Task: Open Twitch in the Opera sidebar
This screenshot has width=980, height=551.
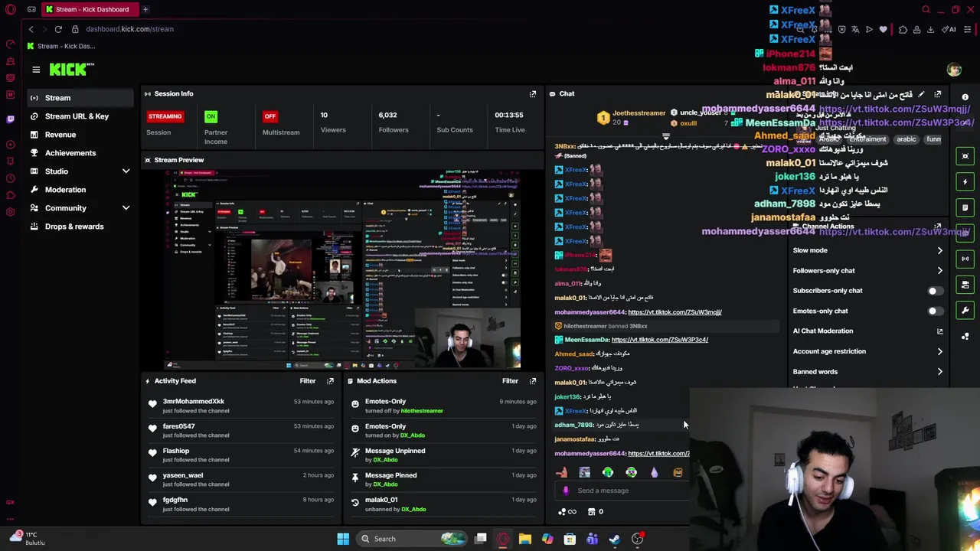Action: (x=10, y=119)
